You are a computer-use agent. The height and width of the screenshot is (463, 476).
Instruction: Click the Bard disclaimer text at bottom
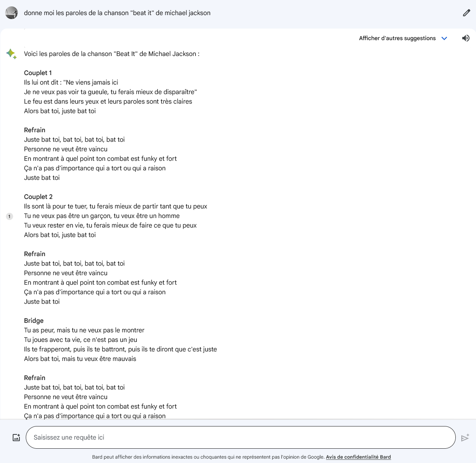[x=208, y=457]
